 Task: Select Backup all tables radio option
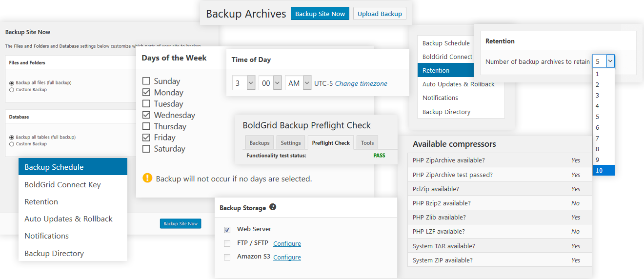tap(12, 138)
